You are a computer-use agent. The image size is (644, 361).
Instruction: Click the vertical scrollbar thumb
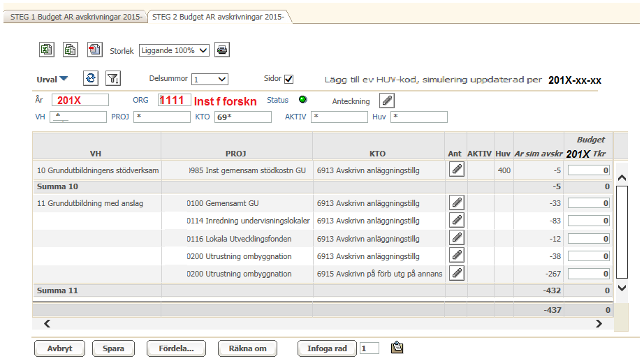click(622, 232)
